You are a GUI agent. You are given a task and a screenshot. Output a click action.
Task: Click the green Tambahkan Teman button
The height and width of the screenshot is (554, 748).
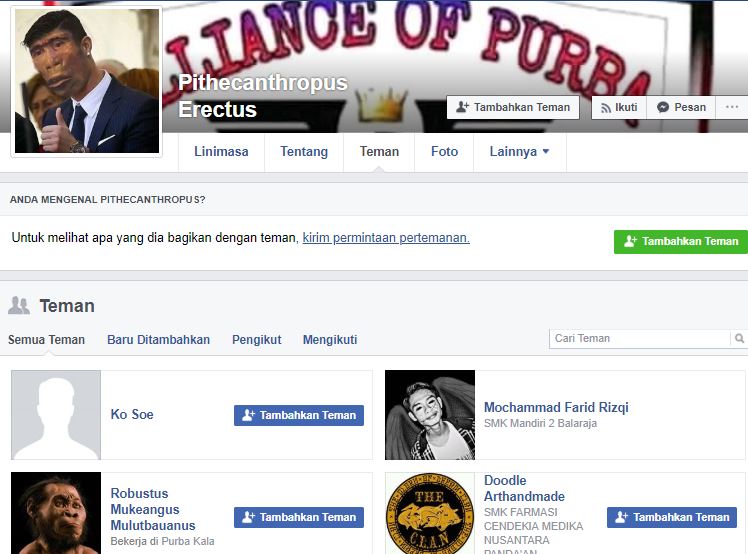(x=680, y=241)
